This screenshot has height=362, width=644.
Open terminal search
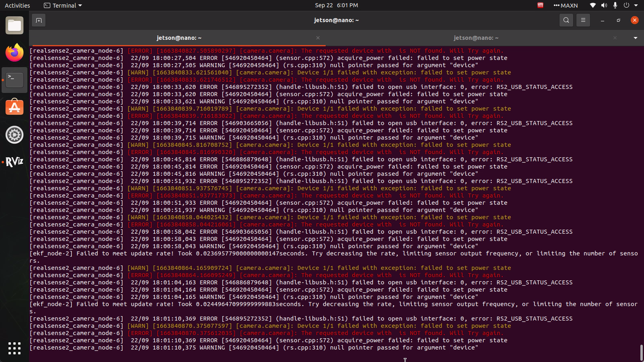(566, 20)
